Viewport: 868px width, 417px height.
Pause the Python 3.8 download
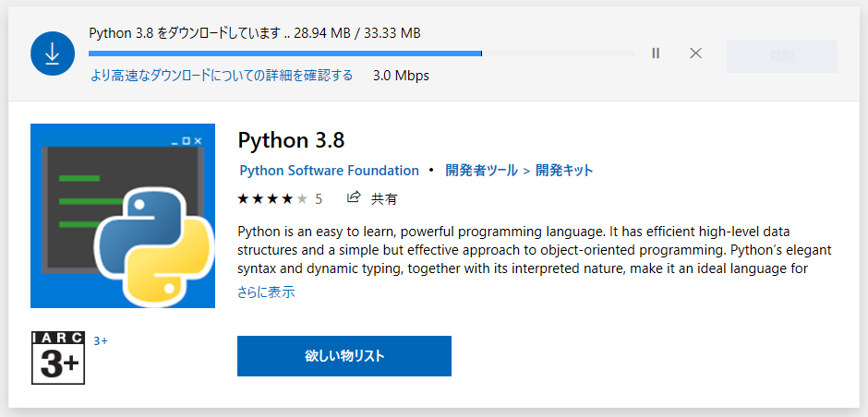656,54
